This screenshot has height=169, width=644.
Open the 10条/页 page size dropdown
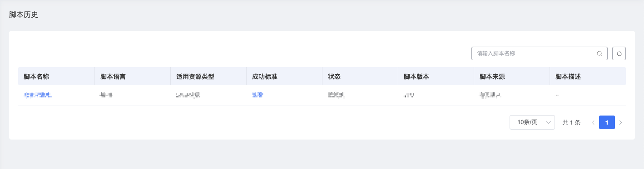(x=532, y=122)
